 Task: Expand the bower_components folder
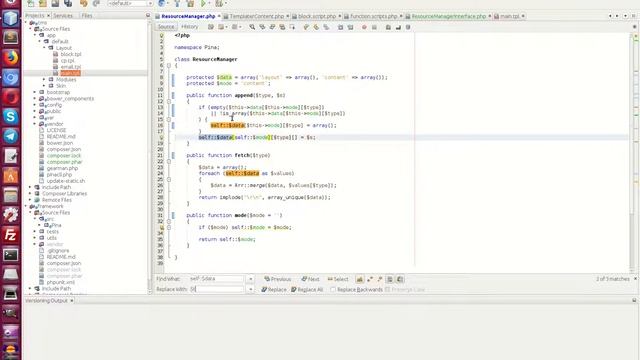click(35, 98)
